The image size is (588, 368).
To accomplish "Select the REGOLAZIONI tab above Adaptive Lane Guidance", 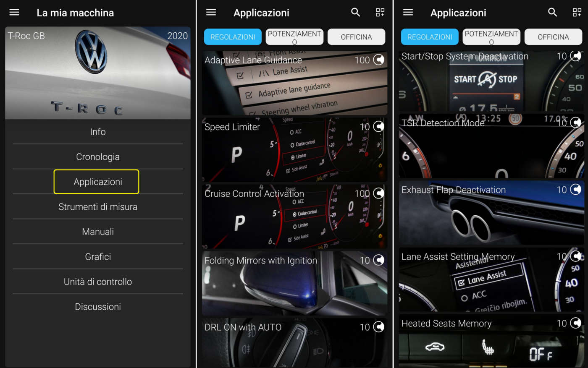I will click(x=233, y=37).
